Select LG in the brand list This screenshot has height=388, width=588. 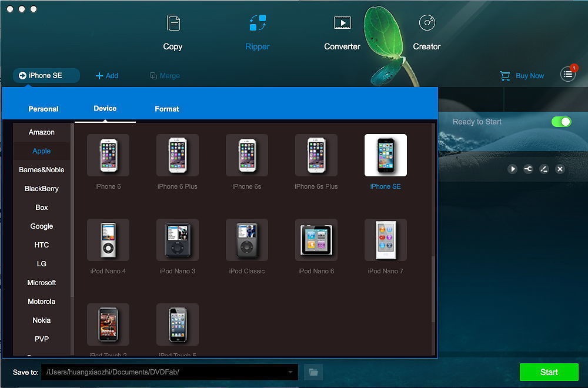pyautogui.click(x=42, y=263)
